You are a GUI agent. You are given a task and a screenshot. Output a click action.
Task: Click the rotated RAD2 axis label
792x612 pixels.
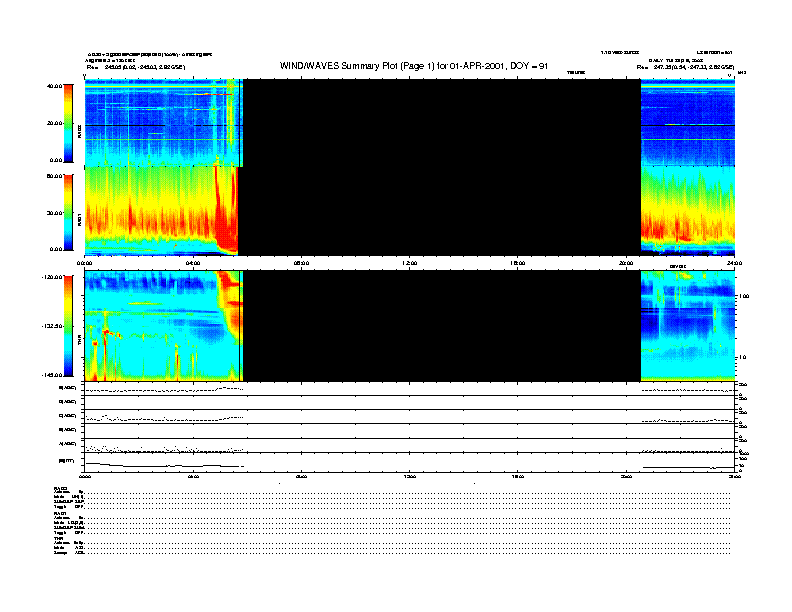(79, 131)
